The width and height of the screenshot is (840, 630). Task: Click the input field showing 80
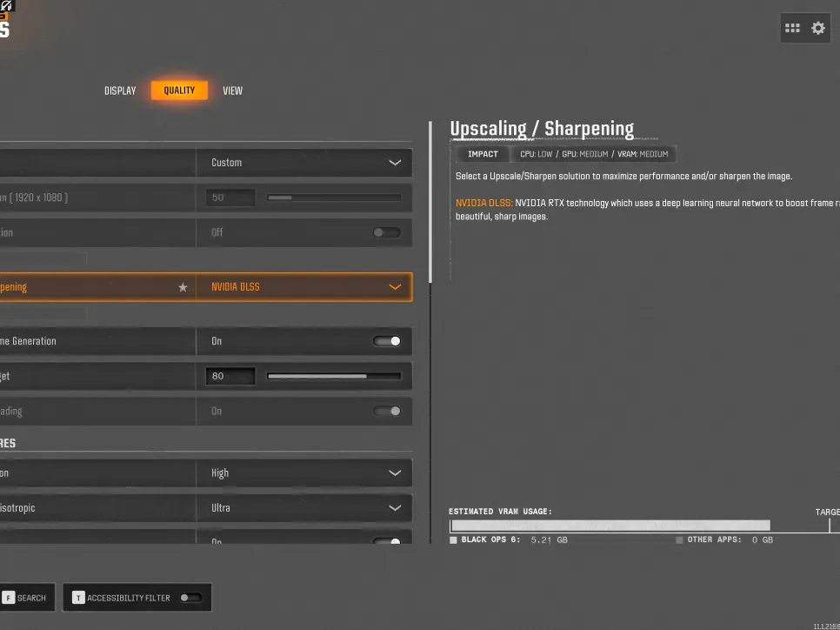[x=230, y=377]
